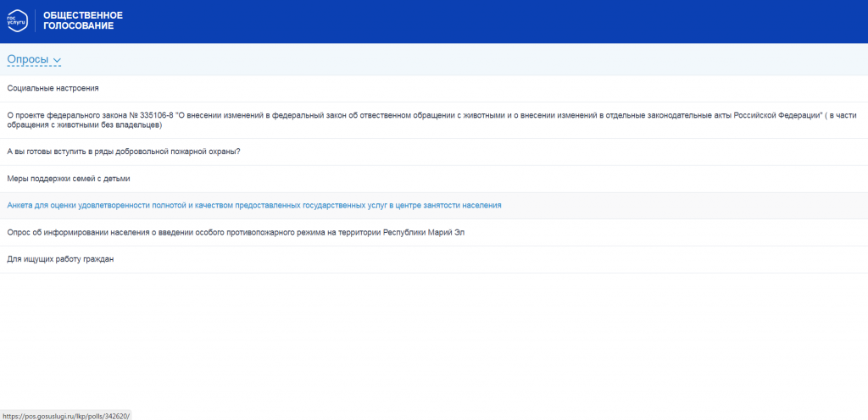
Task: Open Для ищущих работу граждан poll
Action: (60, 259)
